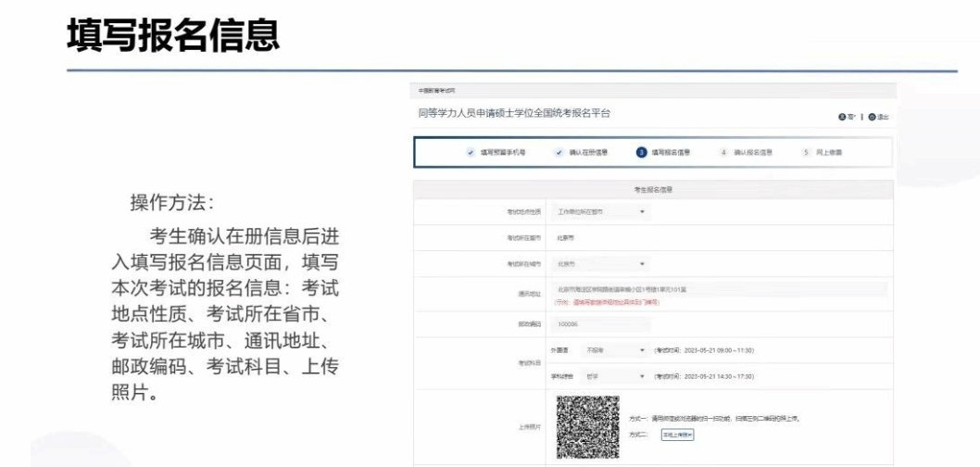980x467 pixels.
Task: Go to the 填写预留手机号 step
Action: click(x=502, y=151)
